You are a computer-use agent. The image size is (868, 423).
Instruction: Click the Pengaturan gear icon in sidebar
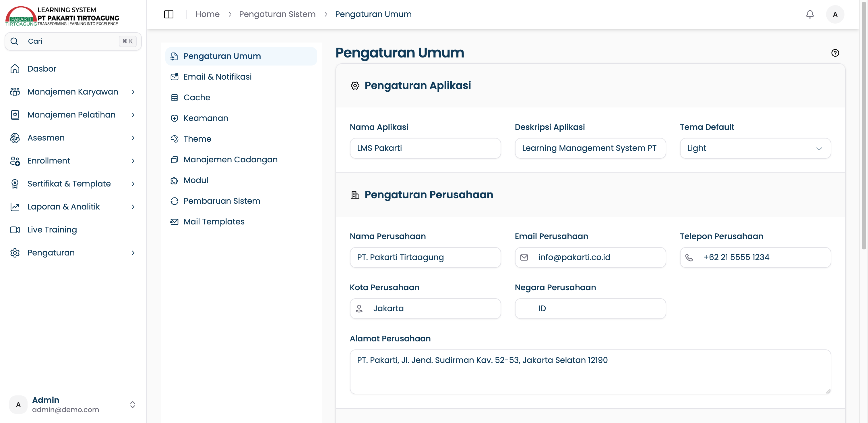pos(15,253)
